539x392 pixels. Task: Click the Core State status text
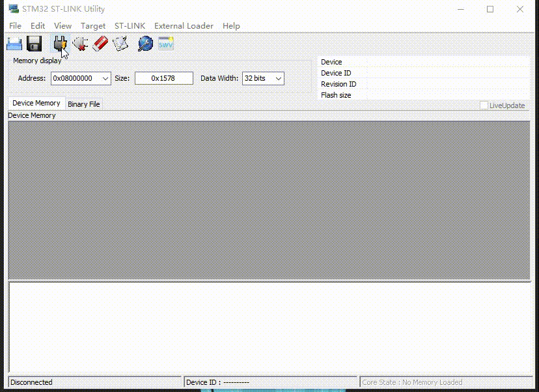click(x=412, y=382)
